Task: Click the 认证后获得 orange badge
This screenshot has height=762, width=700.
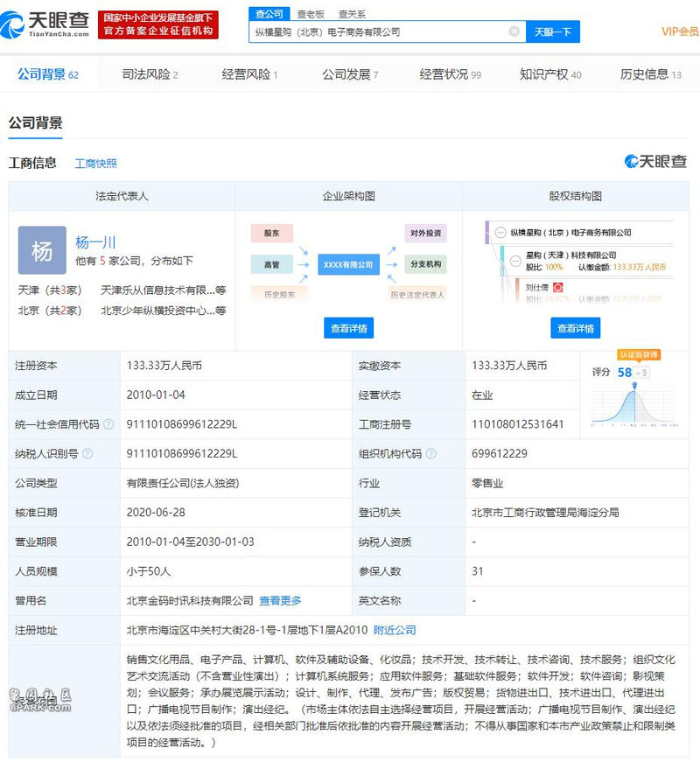Action: [x=639, y=355]
